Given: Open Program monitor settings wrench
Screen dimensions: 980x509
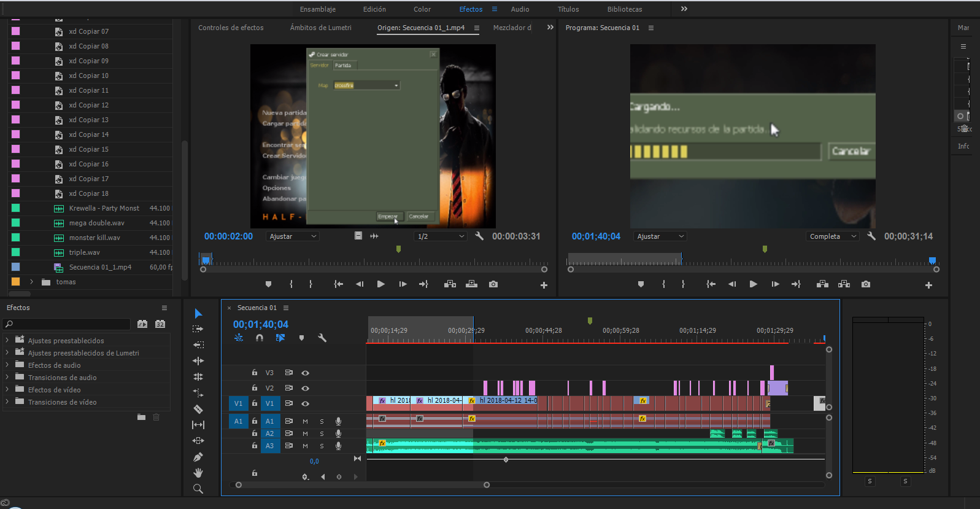Looking at the screenshot, I should (x=871, y=236).
